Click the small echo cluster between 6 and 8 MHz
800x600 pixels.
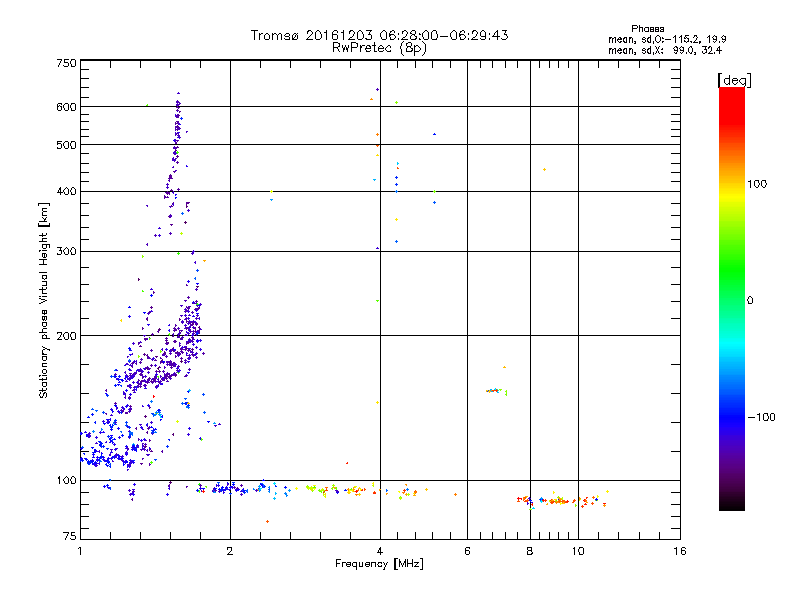[496, 391]
